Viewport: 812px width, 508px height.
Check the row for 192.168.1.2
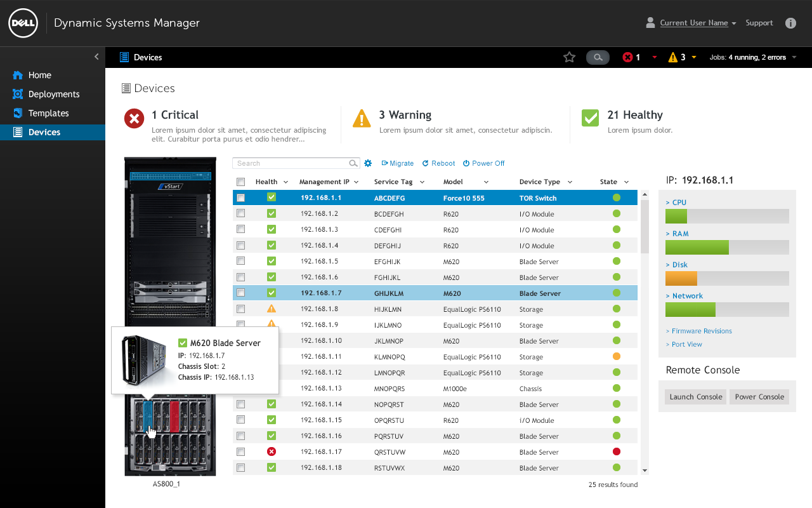(240, 213)
